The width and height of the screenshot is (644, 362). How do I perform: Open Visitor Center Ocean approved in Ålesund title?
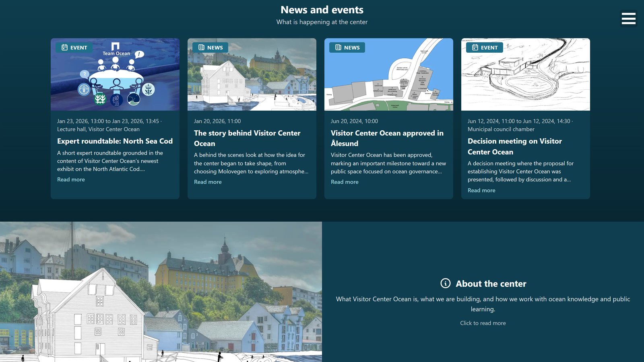tap(387, 138)
